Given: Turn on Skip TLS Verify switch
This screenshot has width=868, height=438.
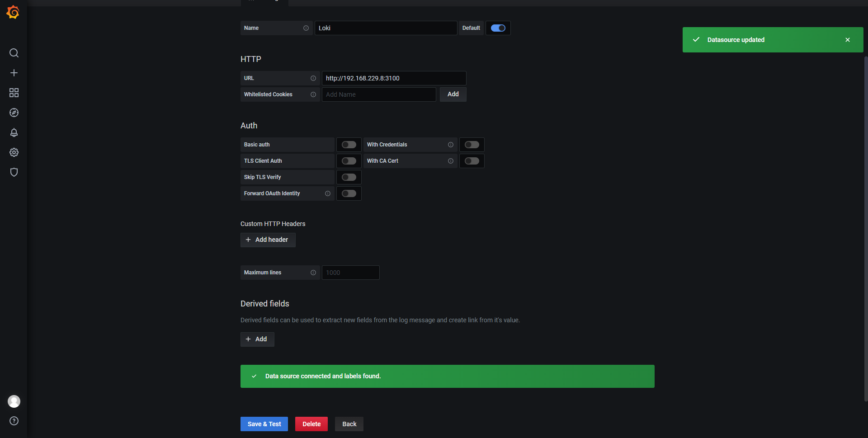Looking at the screenshot, I should tap(349, 177).
